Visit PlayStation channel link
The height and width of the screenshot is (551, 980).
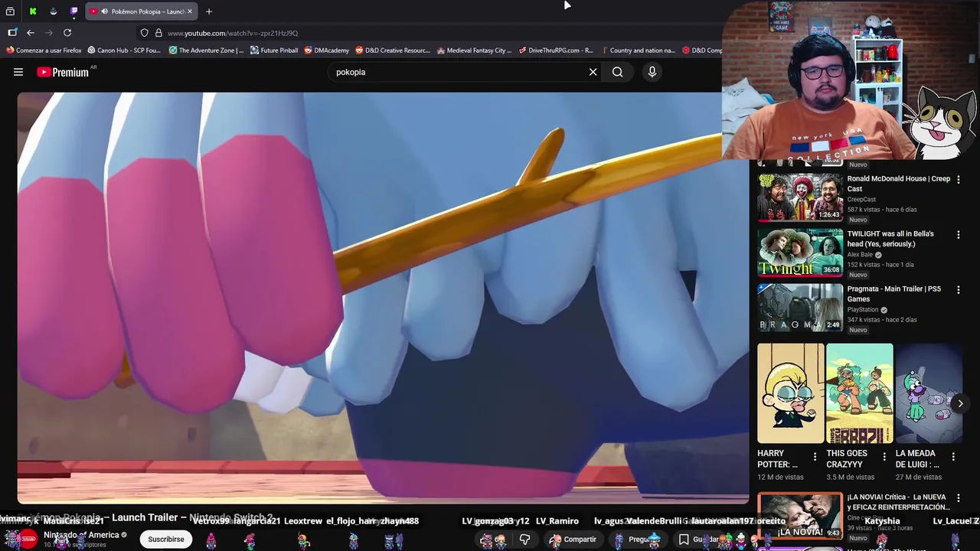(862, 310)
